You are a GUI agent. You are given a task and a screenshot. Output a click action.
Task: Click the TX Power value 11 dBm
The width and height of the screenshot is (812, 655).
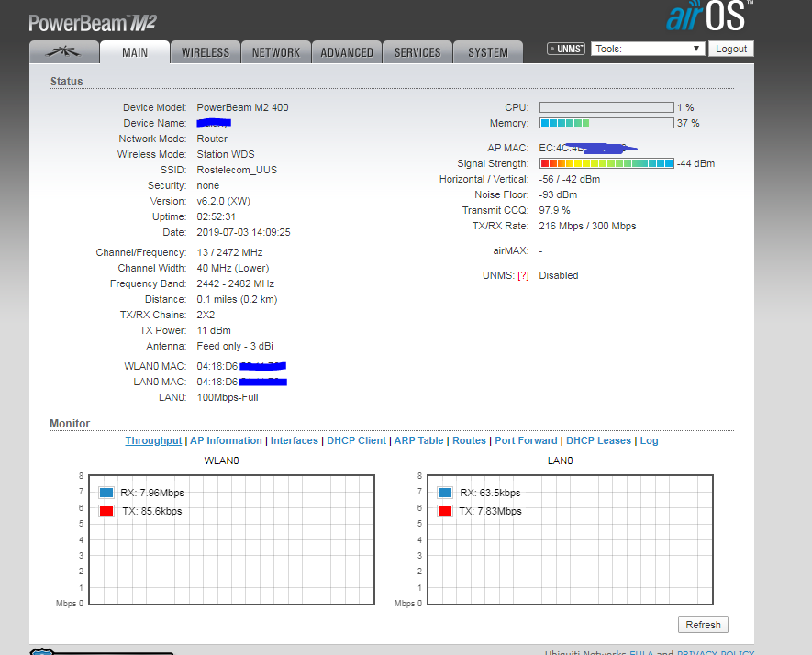214,330
